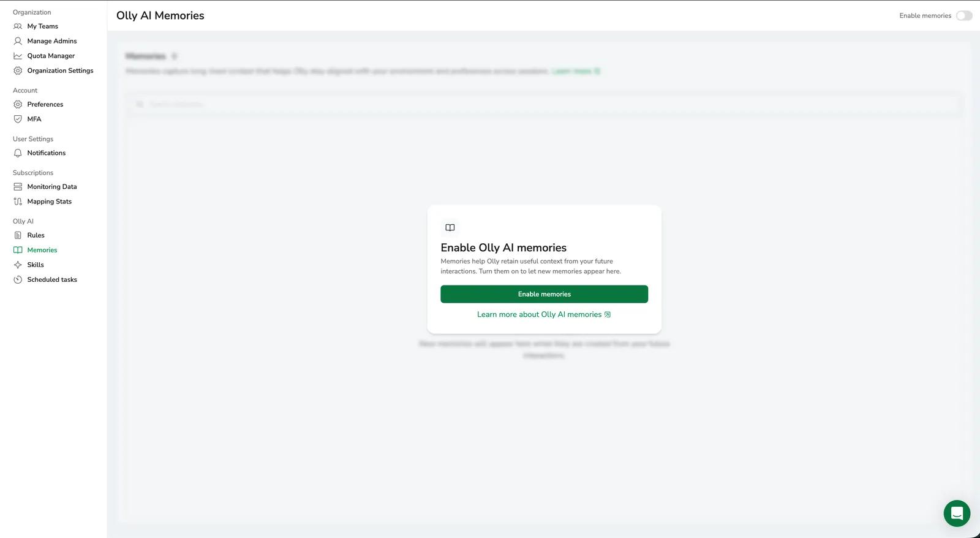The height and width of the screenshot is (538, 980).
Task: Click the Scheduled tasks clock icon
Action: (18, 279)
